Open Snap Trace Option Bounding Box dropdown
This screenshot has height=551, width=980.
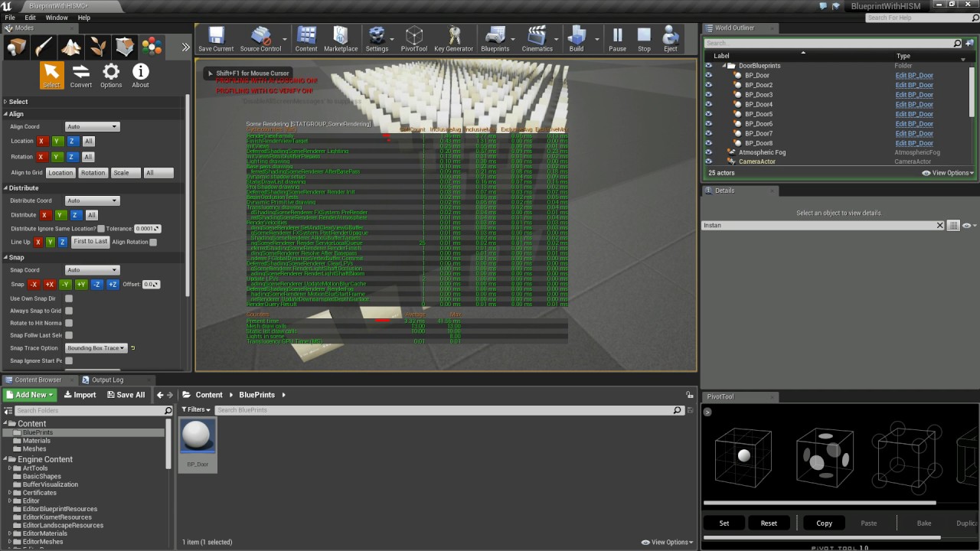click(x=96, y=348)
